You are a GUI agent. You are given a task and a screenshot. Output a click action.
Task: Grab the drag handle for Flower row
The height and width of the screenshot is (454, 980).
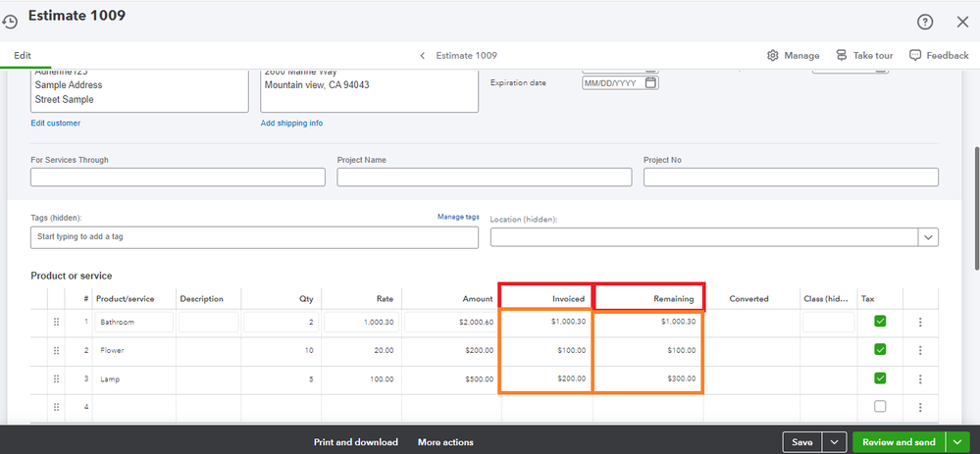click(x=56, y=350)
